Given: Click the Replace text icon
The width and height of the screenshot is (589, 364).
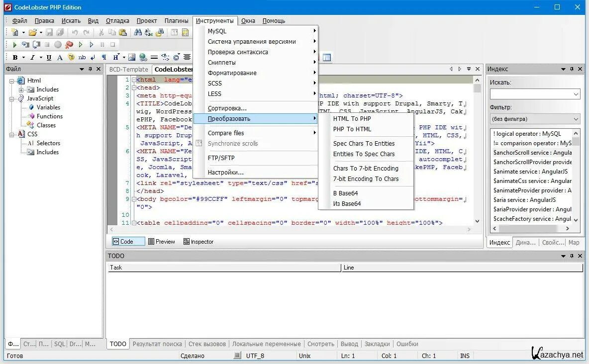Looking at the screenshot, I should pyautogui.click(x=149, y=33).
